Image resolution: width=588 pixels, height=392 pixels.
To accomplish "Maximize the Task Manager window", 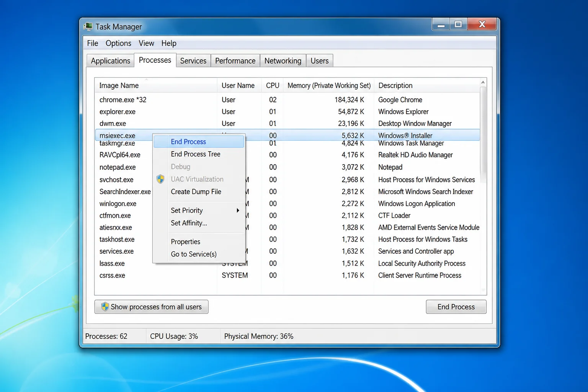I will tap(458, 24).
